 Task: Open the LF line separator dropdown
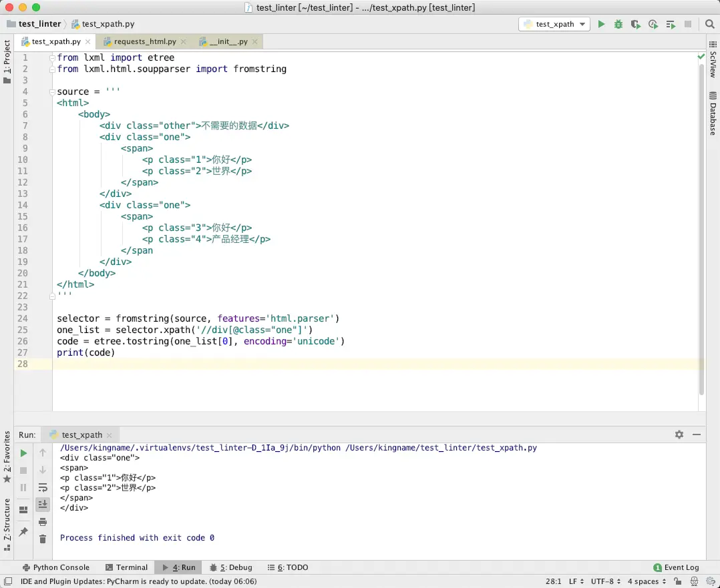tap(576, 581)
